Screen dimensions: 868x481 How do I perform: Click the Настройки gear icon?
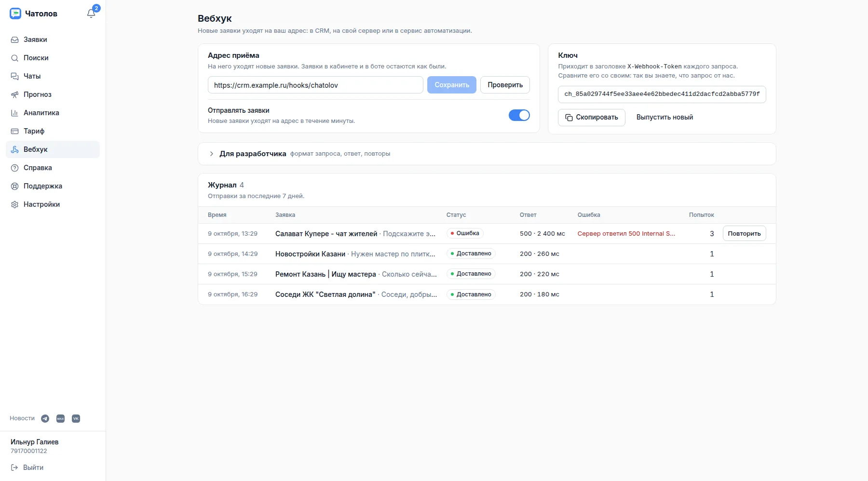coord(14,204)
